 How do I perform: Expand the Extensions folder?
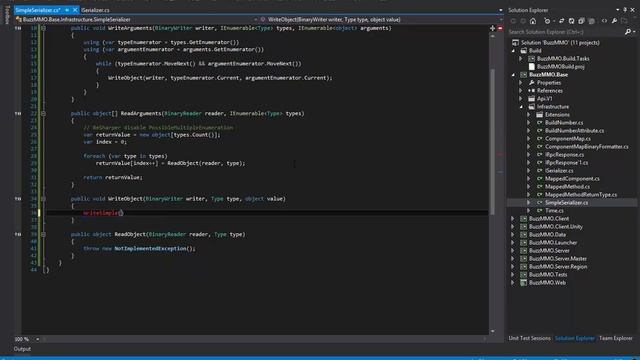[529, 115]
